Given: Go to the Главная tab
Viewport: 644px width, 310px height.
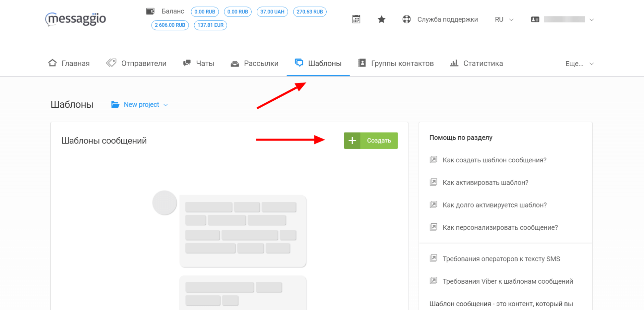Looking at the screenshot, I should click(69, 63).
